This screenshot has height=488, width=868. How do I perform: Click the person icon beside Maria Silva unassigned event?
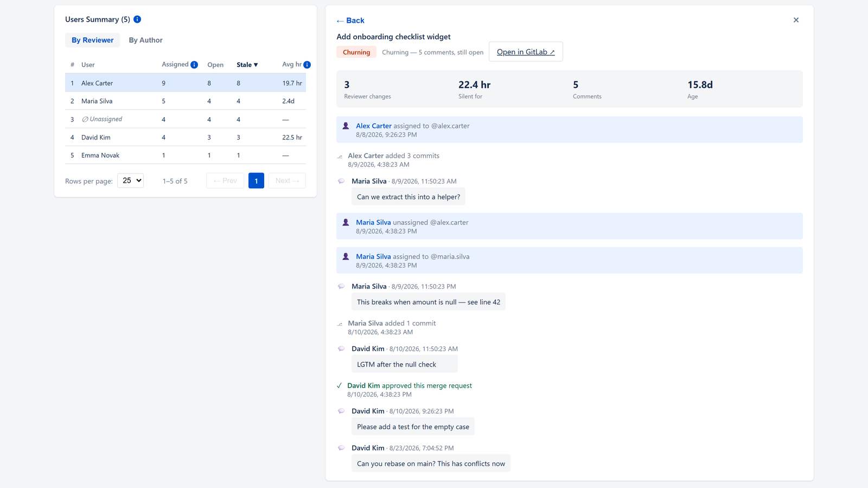coord(346,222)
